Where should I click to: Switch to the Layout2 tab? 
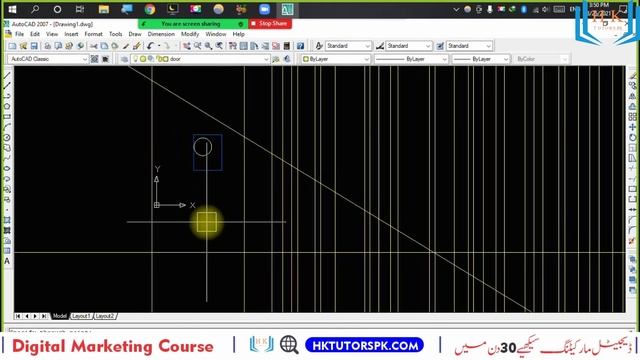tap(105, 316)
